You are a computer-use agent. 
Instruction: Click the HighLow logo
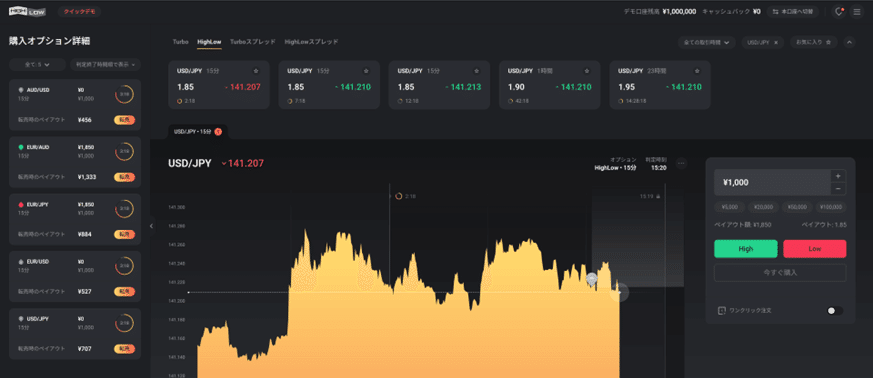27,12
